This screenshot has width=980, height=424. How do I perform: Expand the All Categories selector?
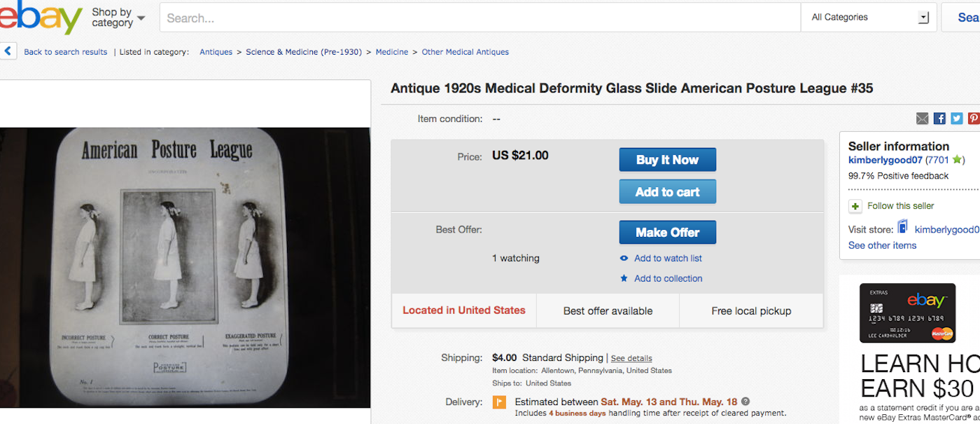[x=869, y=18]
